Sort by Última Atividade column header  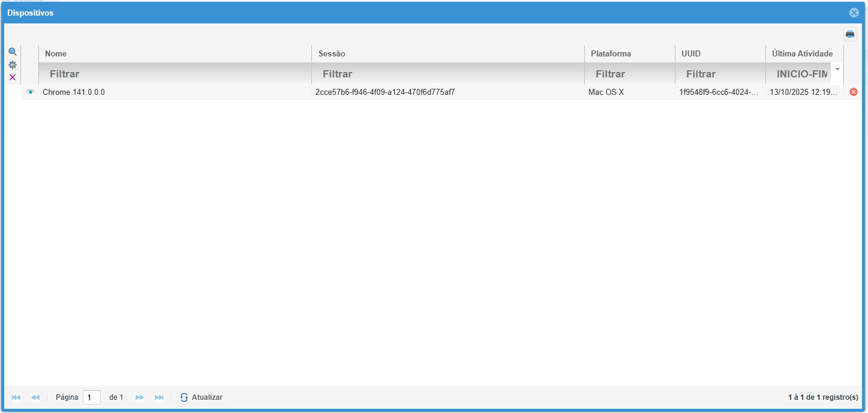802,54
